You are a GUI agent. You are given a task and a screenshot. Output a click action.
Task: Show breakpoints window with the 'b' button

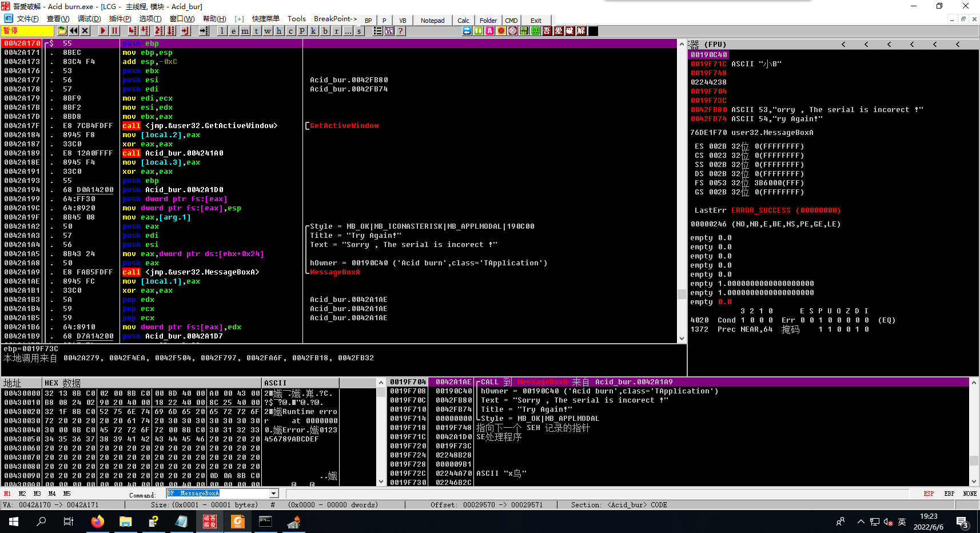325,31
